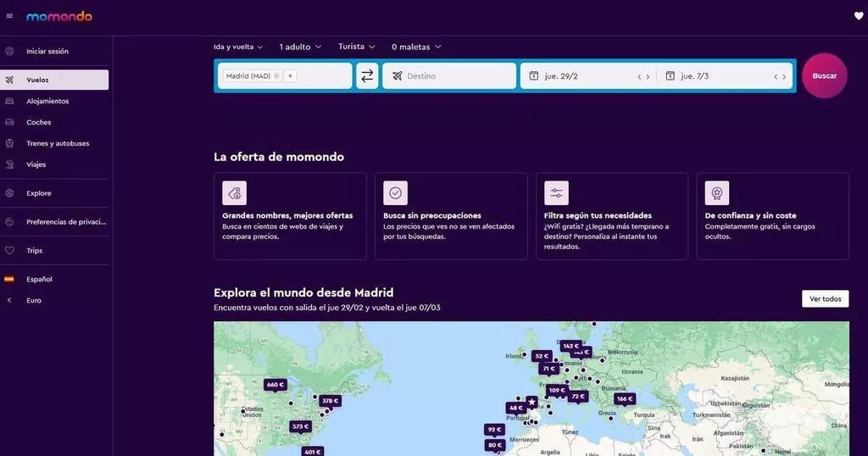Open the 1 adulto travelers dropdown

pos(300,47)
